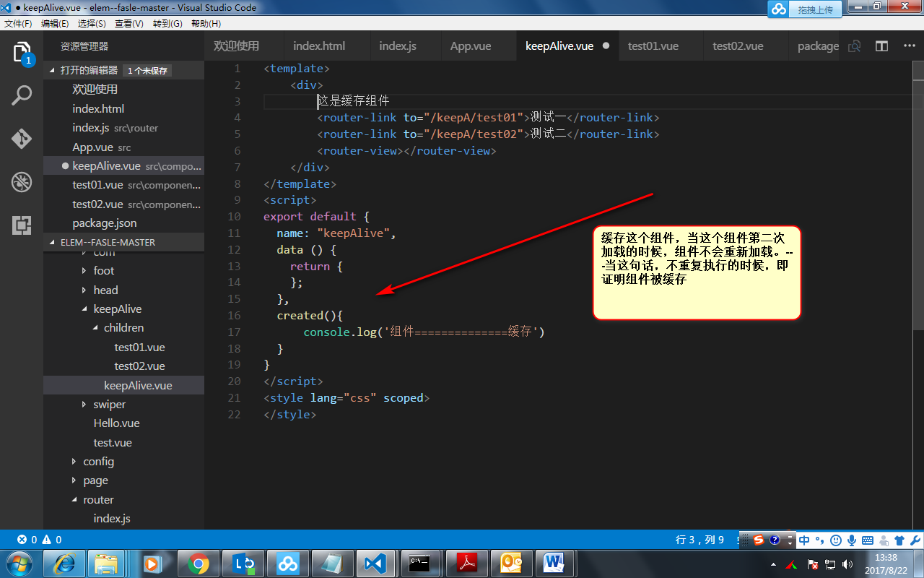Open the Sogou soft keyboard icon

867,540
